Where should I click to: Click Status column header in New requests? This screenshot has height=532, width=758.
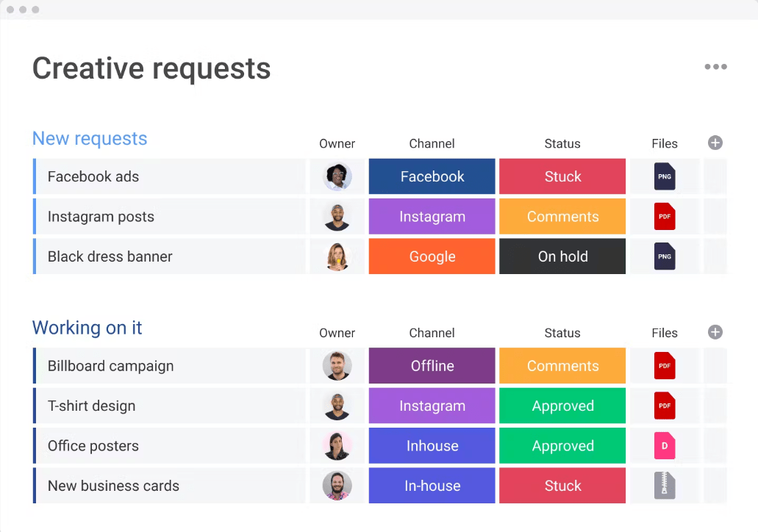(x=562, y=144)
